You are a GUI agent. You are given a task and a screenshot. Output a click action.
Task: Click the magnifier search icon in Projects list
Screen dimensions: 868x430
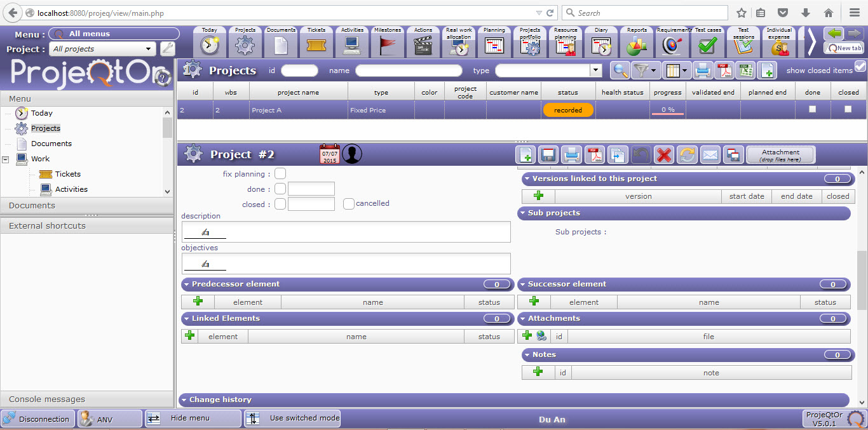[620, 71]
